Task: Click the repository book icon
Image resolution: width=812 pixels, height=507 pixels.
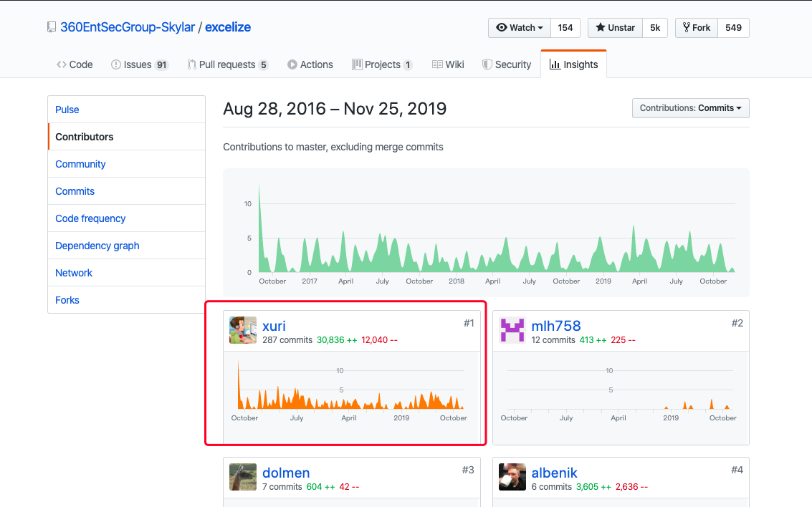Action: pos(52,27)
